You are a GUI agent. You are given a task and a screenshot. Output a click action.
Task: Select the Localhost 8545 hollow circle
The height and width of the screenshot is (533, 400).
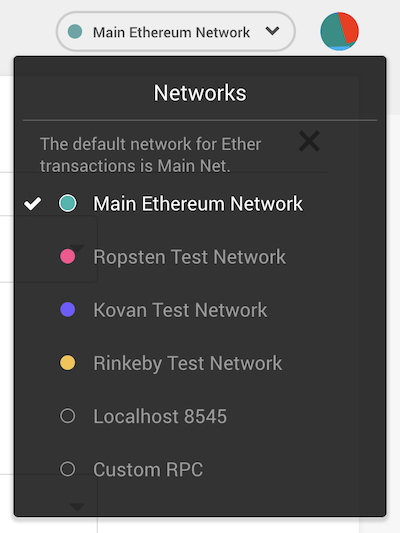coord(68,416)
